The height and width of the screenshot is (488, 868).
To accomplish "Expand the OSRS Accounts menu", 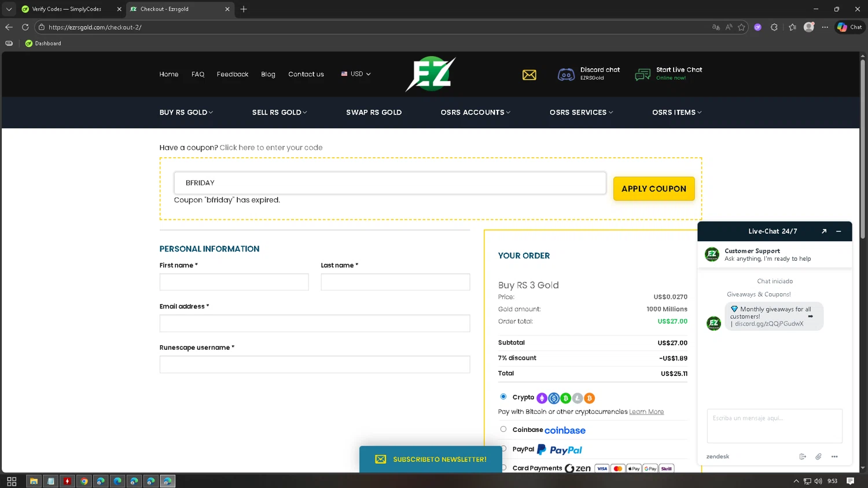I will pos(476,112).
